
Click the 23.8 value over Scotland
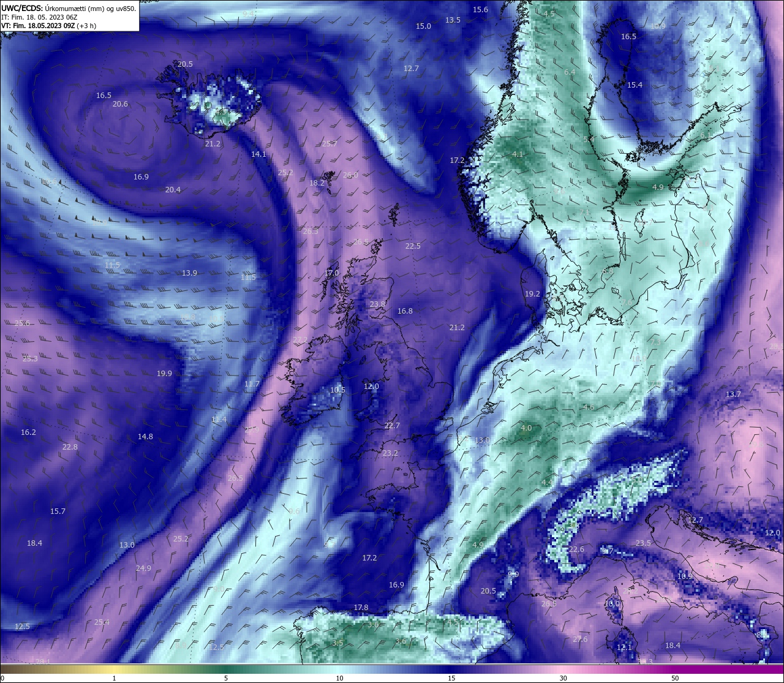[378, 304]
